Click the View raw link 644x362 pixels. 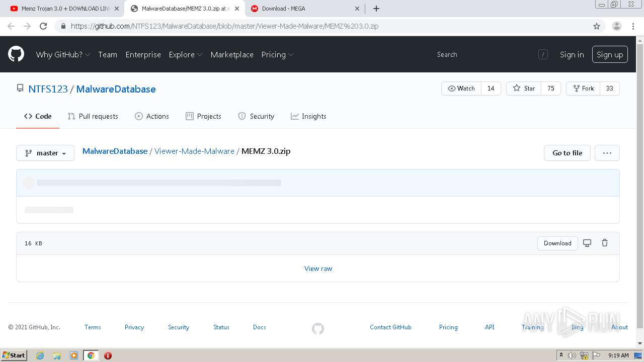318,268
